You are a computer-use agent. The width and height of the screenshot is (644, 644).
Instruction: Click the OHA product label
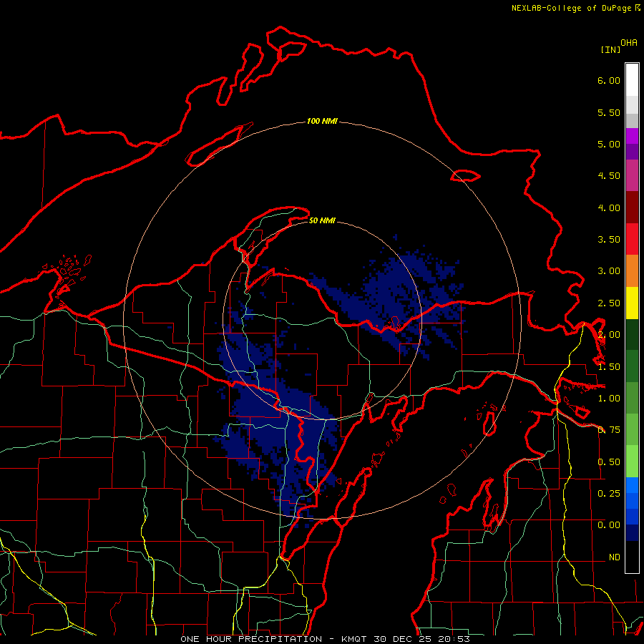click(629, 42)
